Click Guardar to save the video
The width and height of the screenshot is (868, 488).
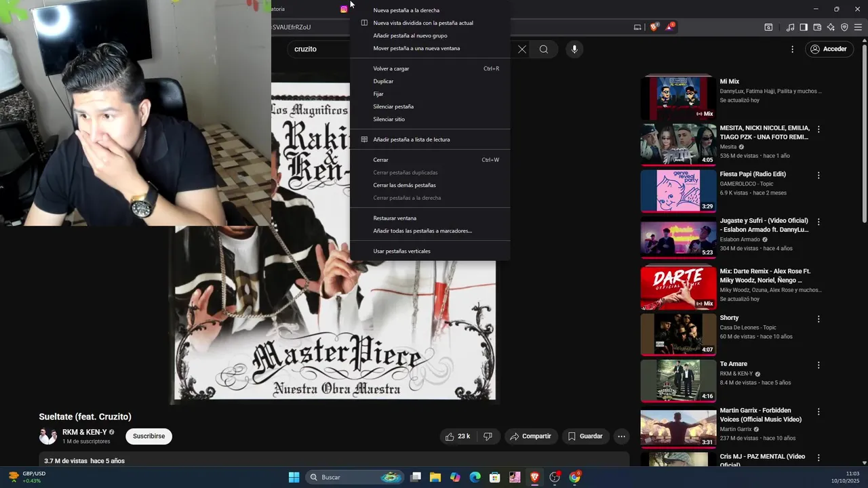tap(585, 436)
